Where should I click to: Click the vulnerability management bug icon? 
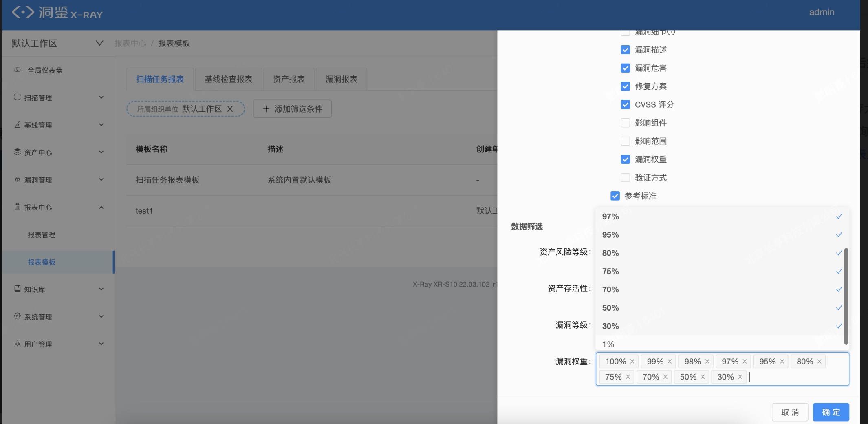(x=18, y=179)
